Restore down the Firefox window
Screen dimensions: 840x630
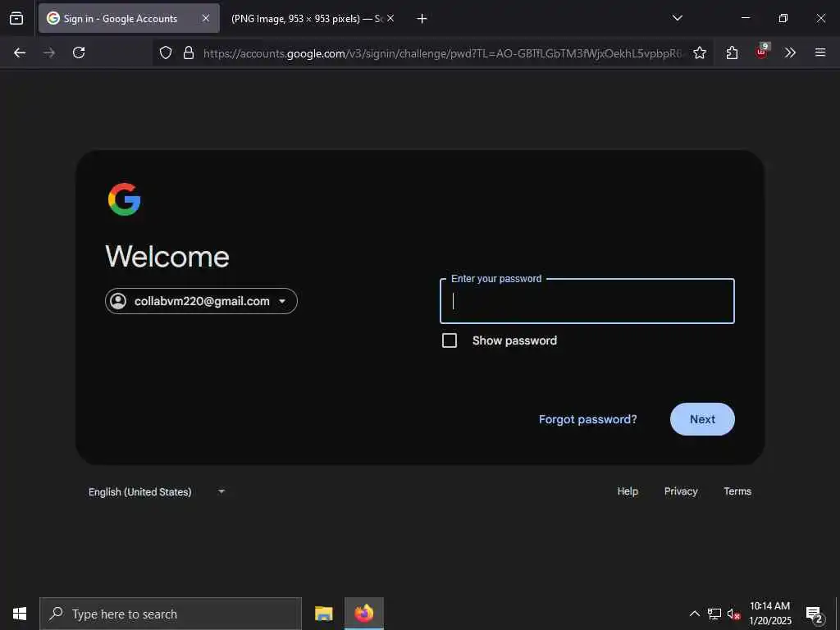coord(783,18)
